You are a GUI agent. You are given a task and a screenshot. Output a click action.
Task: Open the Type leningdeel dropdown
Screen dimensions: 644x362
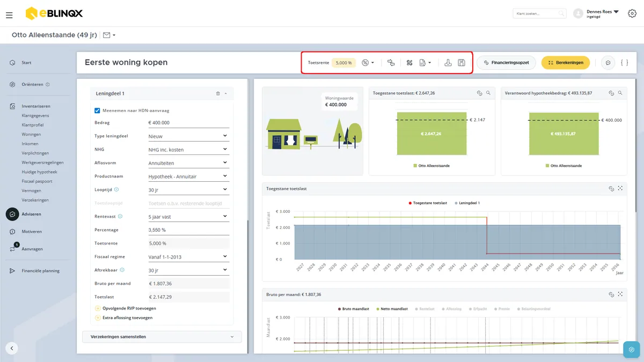(188, 136)
